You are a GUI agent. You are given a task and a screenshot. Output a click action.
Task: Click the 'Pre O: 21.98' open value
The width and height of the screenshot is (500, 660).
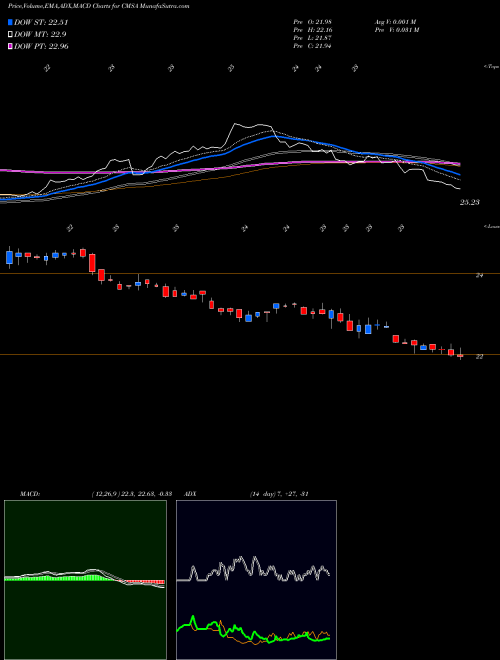[x=313, y=22]
